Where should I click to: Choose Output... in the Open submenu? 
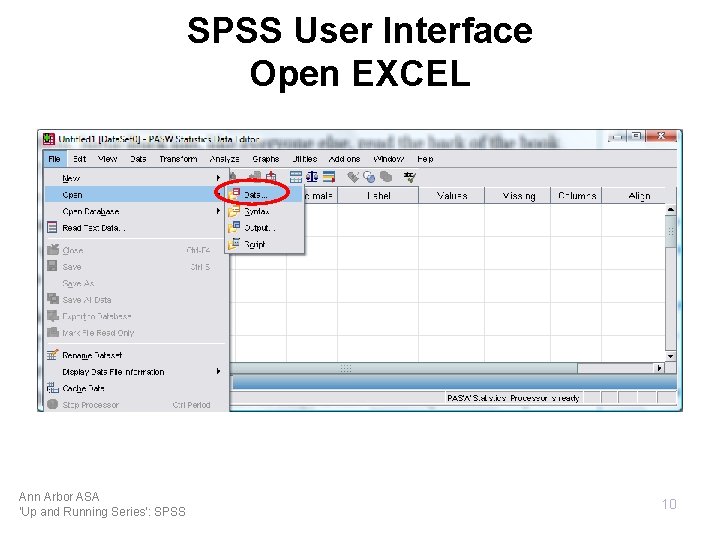click(x=264, y=228)
